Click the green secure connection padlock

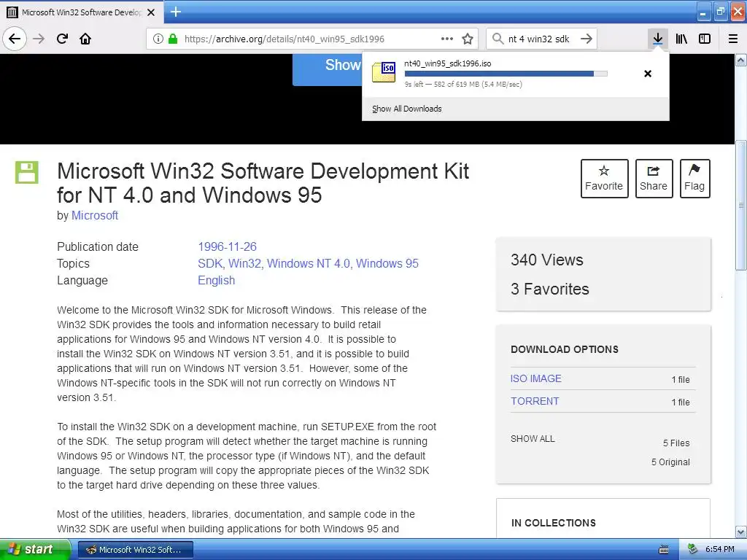[173, 39]
